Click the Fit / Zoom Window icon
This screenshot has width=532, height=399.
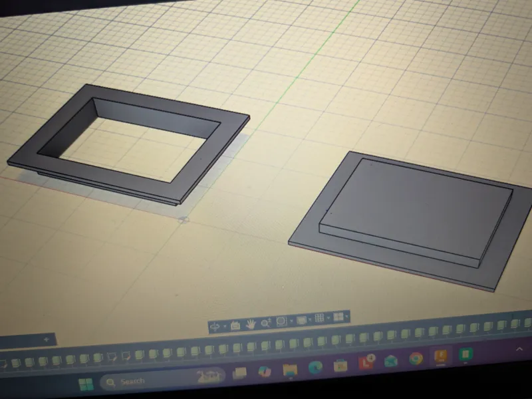point(281,321)
